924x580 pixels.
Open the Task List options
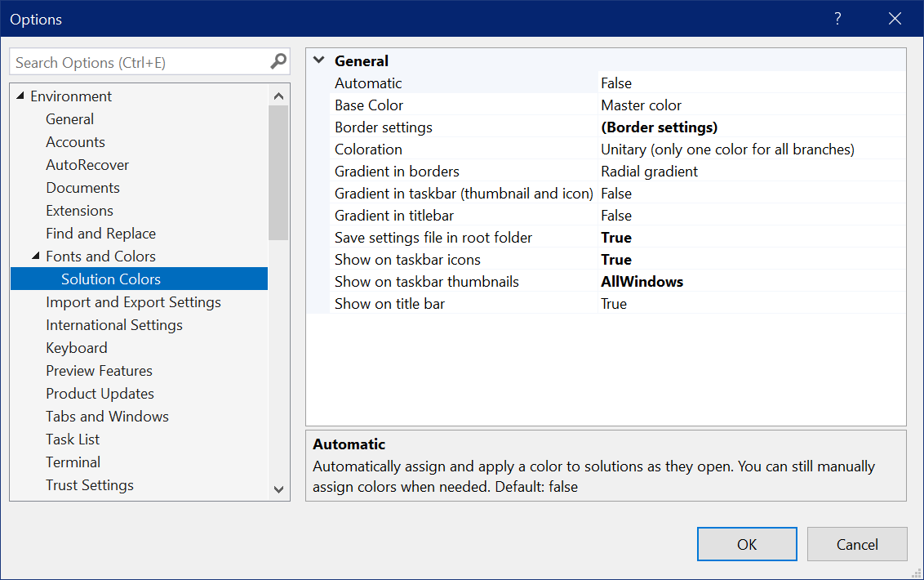(73, 439)
